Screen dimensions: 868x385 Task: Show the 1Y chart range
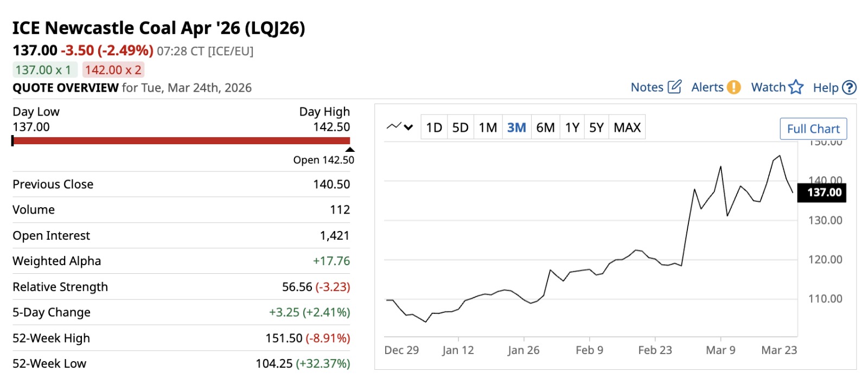point(572,127)
